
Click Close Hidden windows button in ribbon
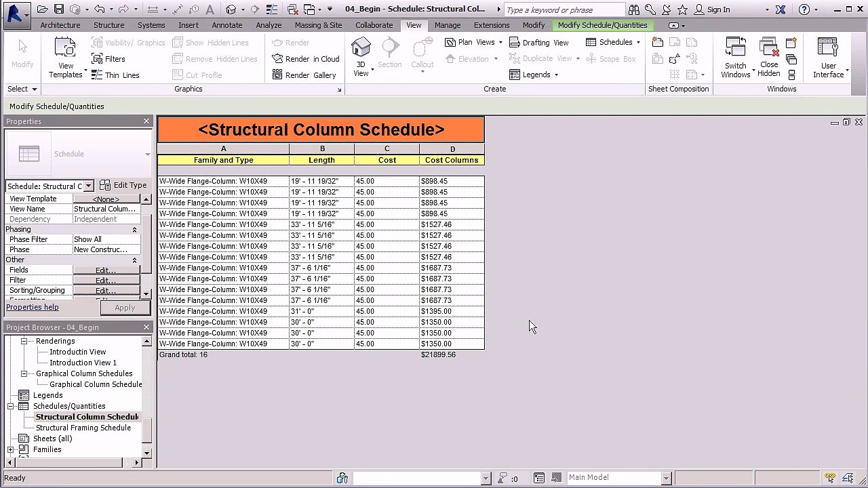(x=769, y=58)
